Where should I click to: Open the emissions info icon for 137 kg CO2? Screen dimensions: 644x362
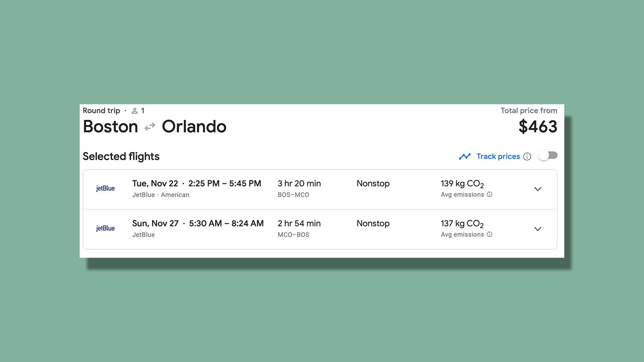489,234
